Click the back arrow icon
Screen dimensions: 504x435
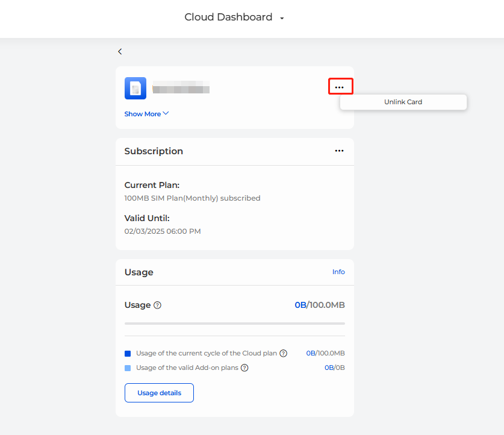tap(120, 52)
